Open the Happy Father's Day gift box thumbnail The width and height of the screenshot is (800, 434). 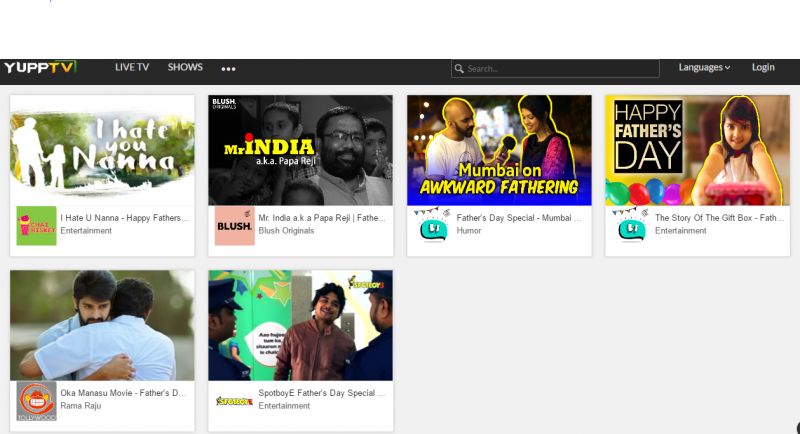coord(697,150)
